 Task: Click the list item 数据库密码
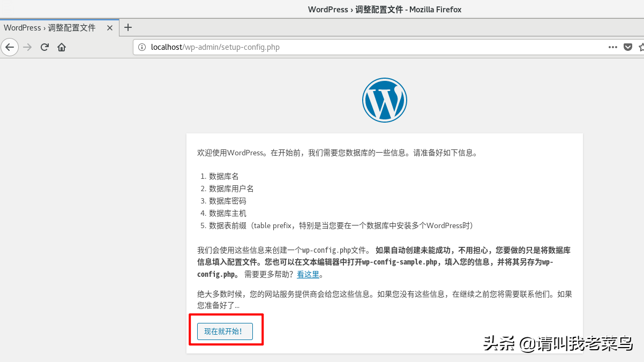pos(228,201)
